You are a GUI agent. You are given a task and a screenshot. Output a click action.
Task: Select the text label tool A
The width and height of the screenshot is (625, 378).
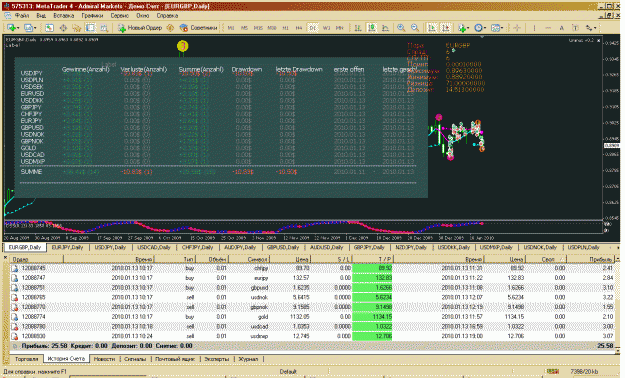561,28
